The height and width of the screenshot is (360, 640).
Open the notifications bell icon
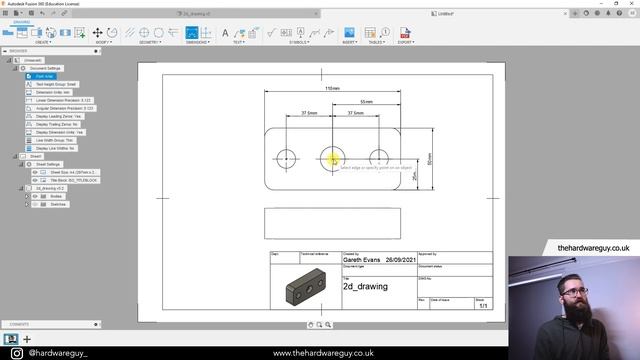(x=608, y=13)
